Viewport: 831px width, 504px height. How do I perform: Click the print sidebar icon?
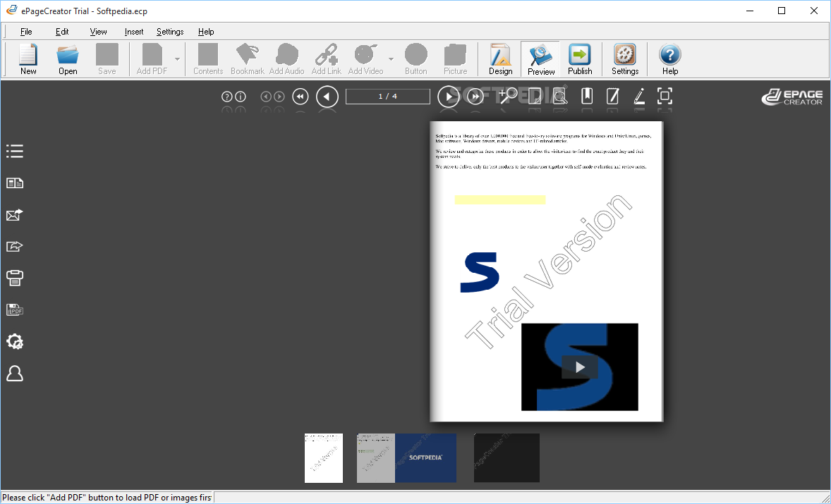click(15, 278)
